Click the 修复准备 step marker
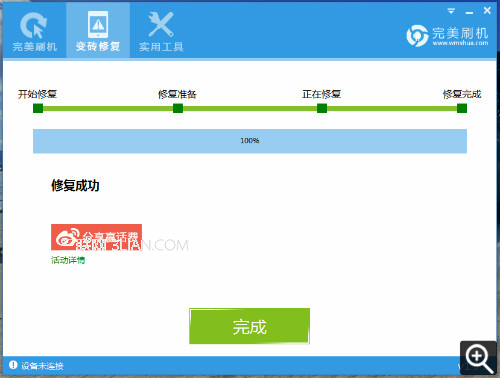Viewport: 500px width, 378px height. [x=178, y=108]
